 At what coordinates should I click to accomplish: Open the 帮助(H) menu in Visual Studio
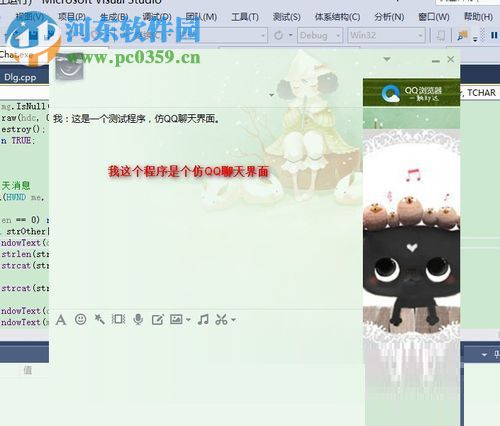tap(478, 17)
